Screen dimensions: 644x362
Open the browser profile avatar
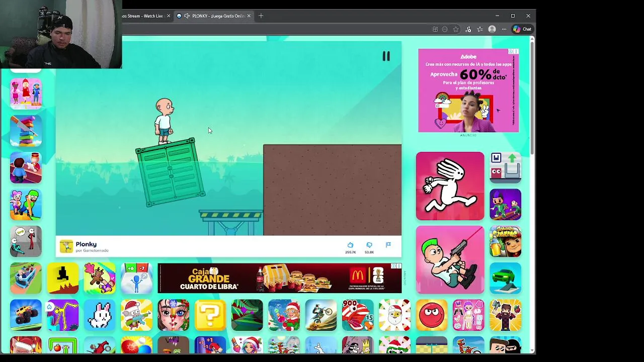tap(492, 29)
